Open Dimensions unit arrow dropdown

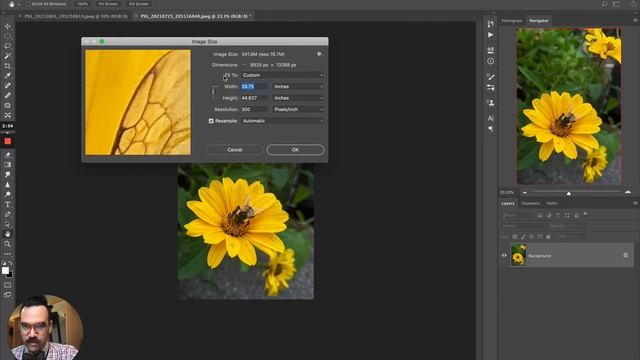(x=244, y=65)
